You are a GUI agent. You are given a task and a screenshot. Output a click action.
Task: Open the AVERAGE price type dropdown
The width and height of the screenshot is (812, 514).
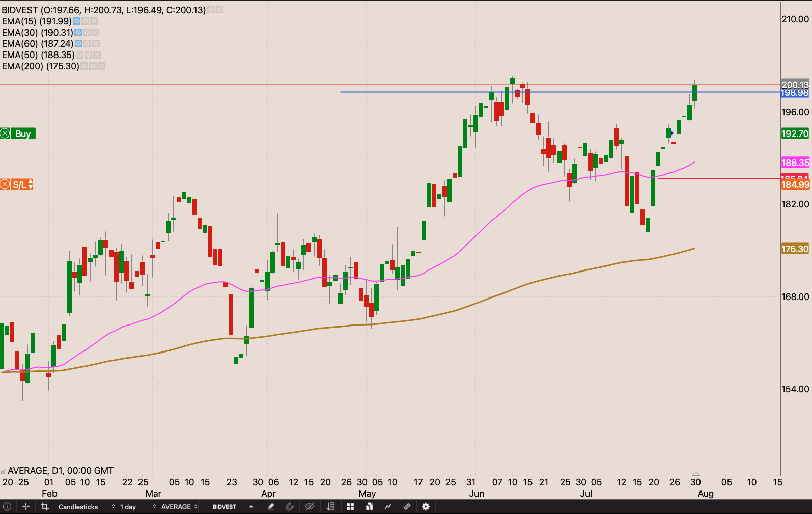click(179, 507)
